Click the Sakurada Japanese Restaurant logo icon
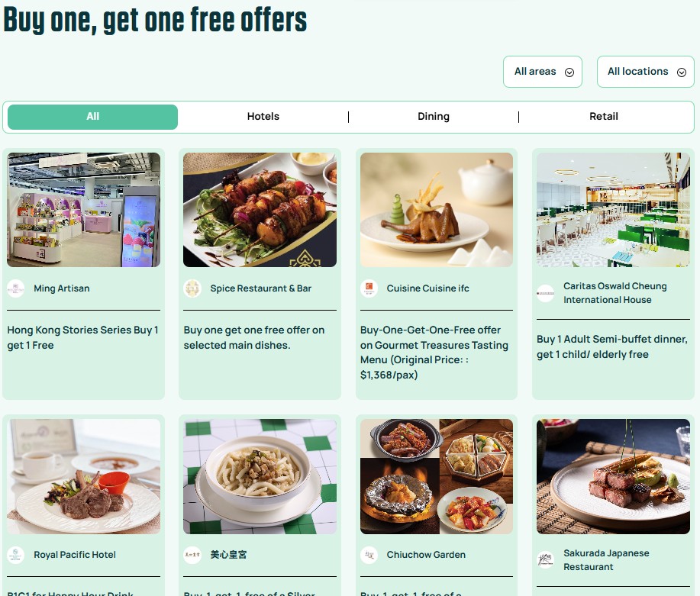This screenshot has height=596, width=700. pyautogui.click(x=545, y=560)
